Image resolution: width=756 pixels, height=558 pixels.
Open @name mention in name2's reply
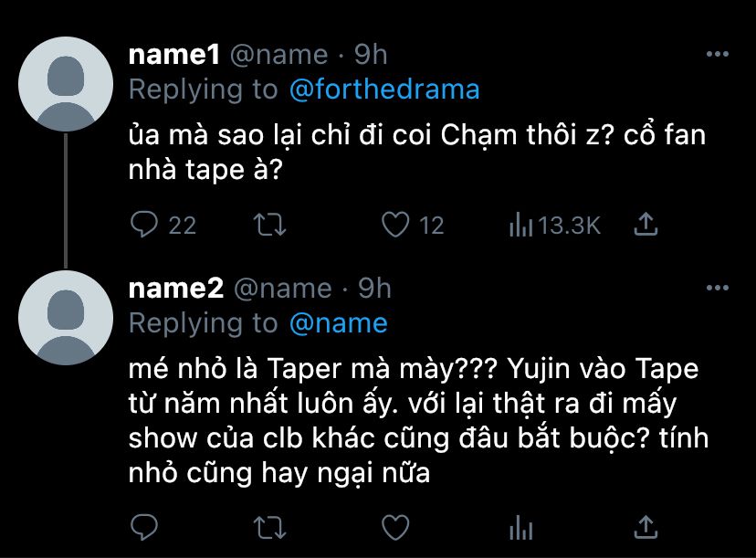[338, 323]
